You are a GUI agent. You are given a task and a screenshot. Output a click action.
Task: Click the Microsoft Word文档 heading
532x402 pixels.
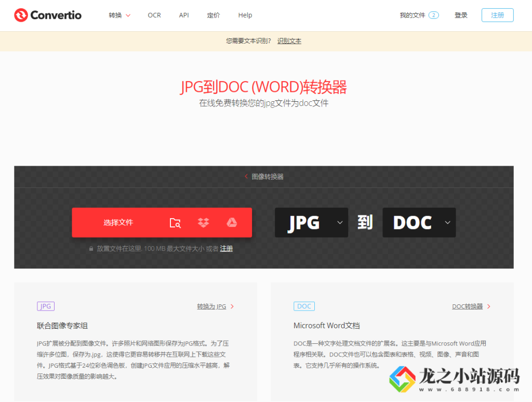tap(327, 326)
